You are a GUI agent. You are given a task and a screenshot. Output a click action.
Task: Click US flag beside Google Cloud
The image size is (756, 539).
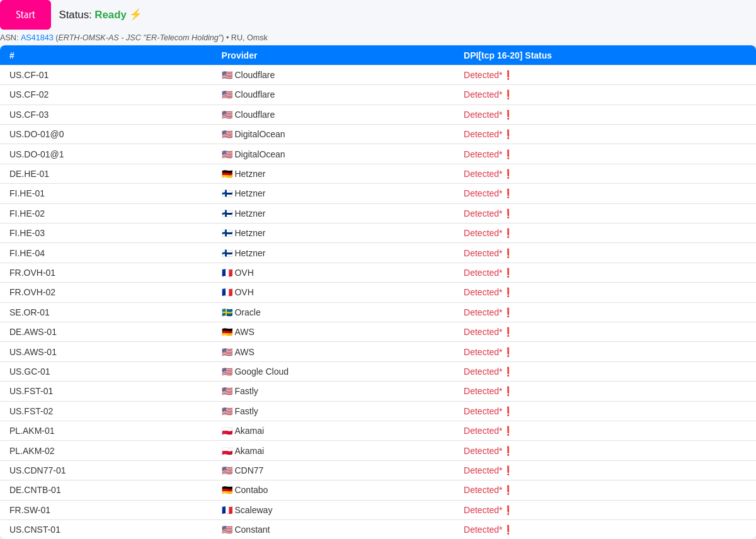coord(227,372)
